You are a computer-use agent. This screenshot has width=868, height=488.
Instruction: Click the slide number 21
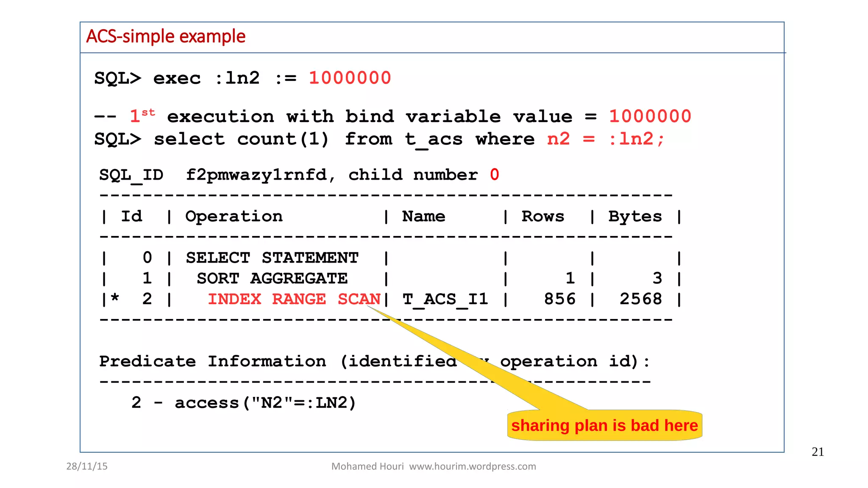coord(818,452)
